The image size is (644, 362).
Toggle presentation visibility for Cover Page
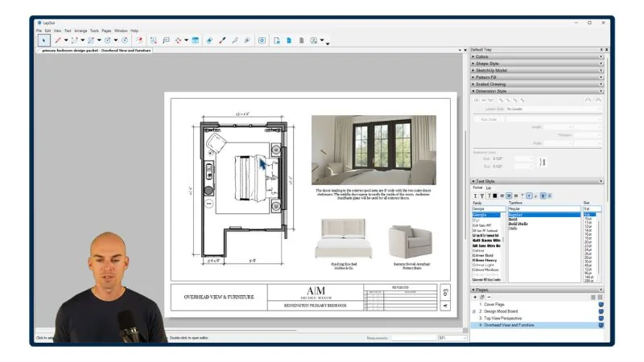[x=601, y=305]
